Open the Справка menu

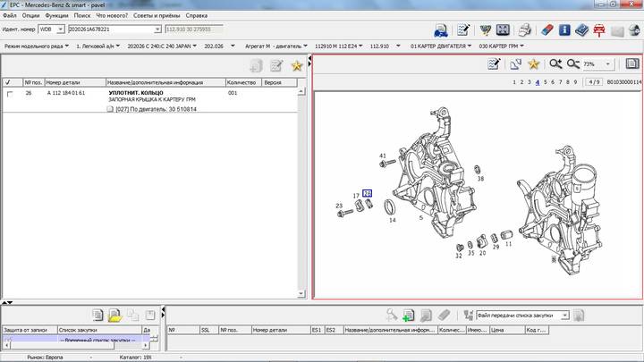click(197, 15)
